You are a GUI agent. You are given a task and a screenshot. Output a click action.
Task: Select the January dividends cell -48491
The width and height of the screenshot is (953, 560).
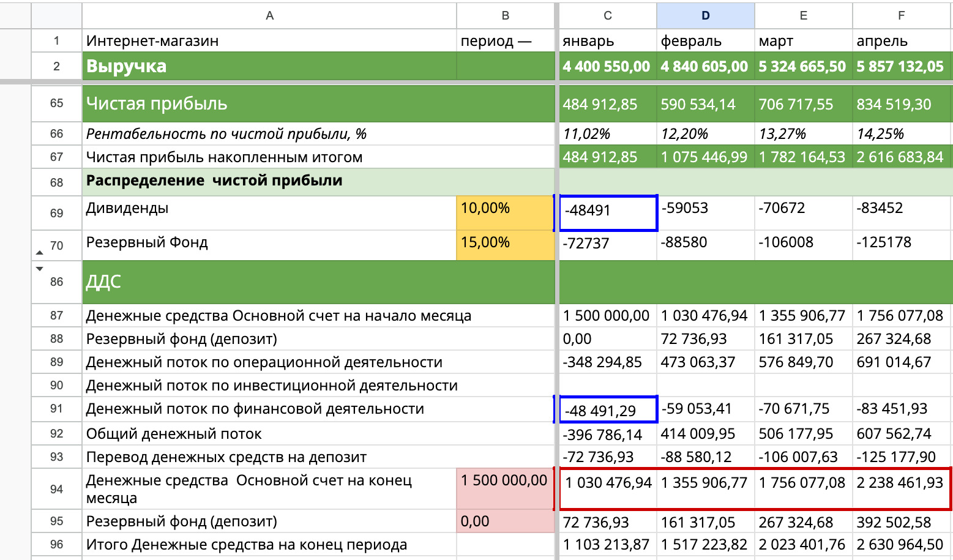tap(608, 212)
